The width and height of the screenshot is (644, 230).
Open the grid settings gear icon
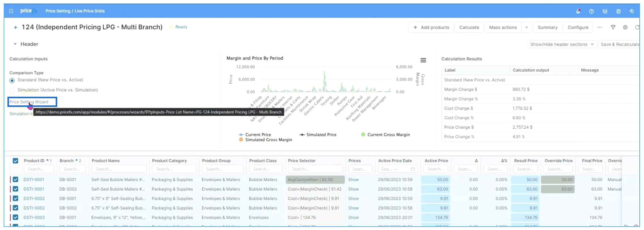point(625,27)
